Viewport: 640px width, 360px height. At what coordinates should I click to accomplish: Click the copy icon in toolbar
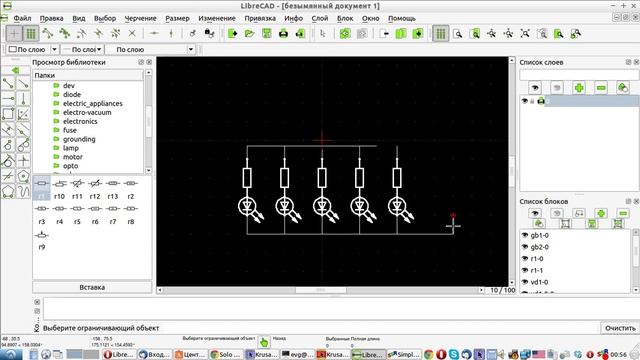pos(401,33)
